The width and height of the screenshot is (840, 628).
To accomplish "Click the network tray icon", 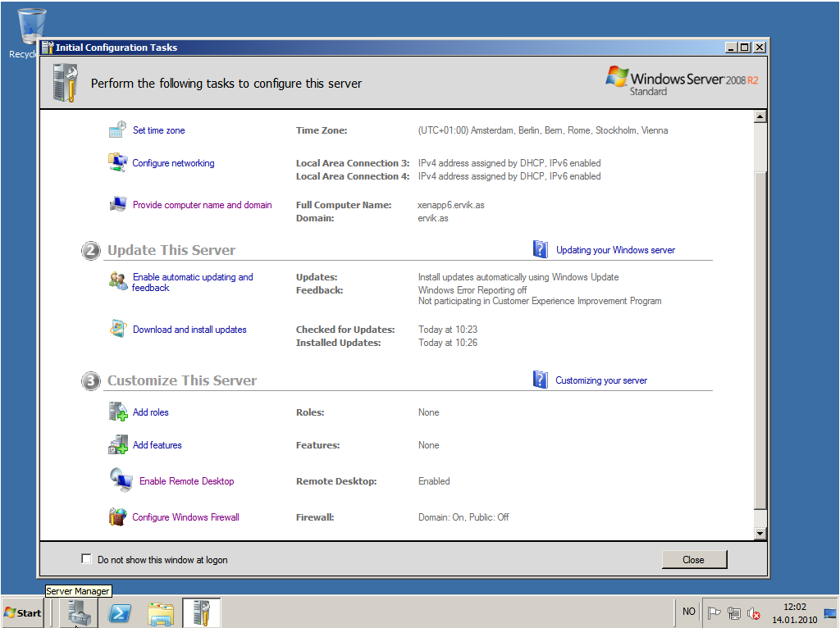I will (x=734, y=613).
